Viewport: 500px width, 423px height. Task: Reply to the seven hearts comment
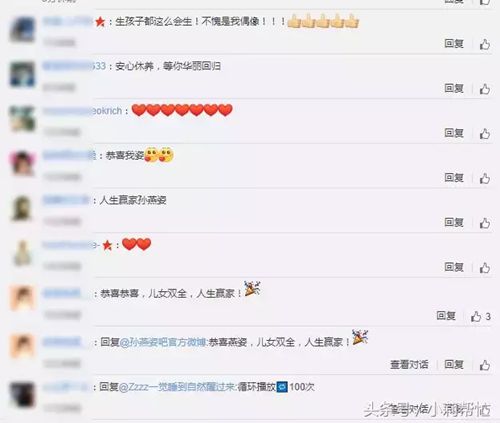[x=454, y=133]
